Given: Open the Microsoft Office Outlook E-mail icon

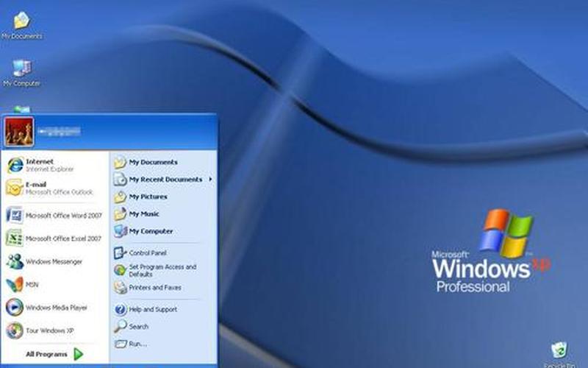Looking at the screenshot, I should 14,188.
